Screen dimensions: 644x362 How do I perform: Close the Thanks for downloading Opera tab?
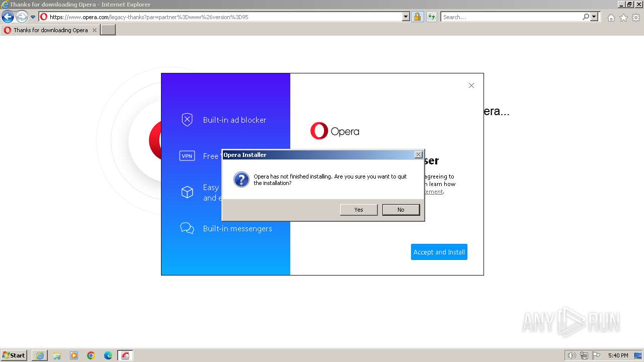click(x=94, y=30)
